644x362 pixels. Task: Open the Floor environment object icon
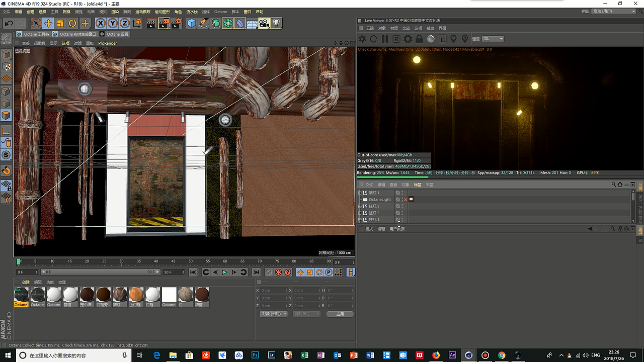pos(252,23)
